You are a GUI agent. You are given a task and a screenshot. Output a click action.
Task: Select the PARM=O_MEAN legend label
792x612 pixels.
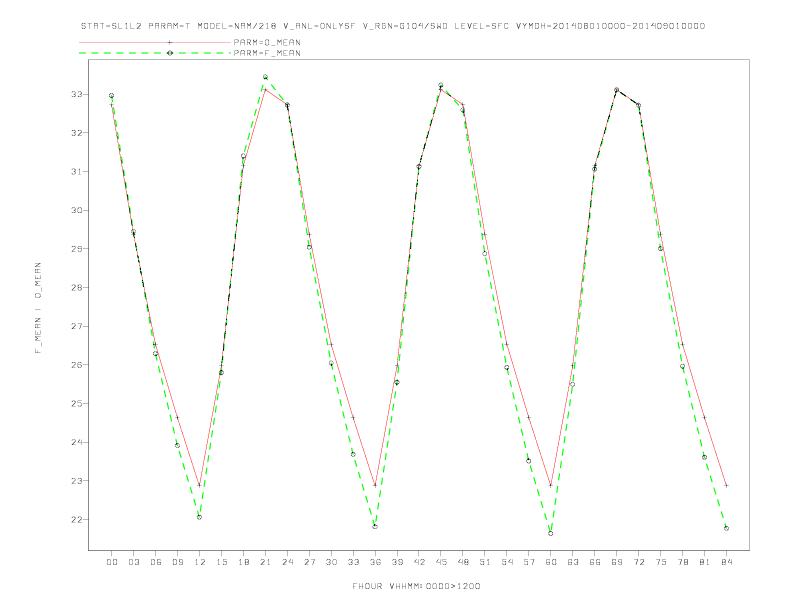pos(267,42)
